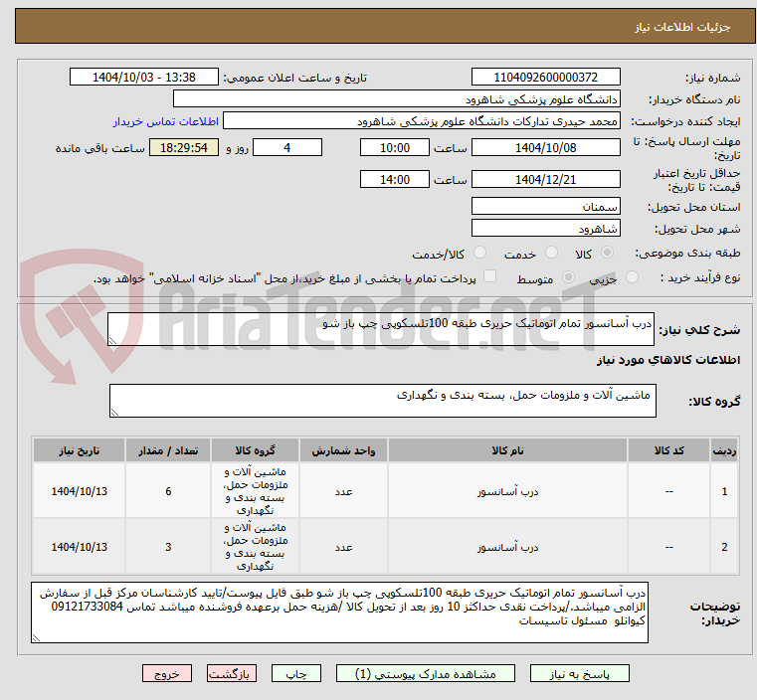Image resolution: width=757 pixels, height=700 pixels.
Task: Click unit عدد in row 2
Action: tap(344, 548)
